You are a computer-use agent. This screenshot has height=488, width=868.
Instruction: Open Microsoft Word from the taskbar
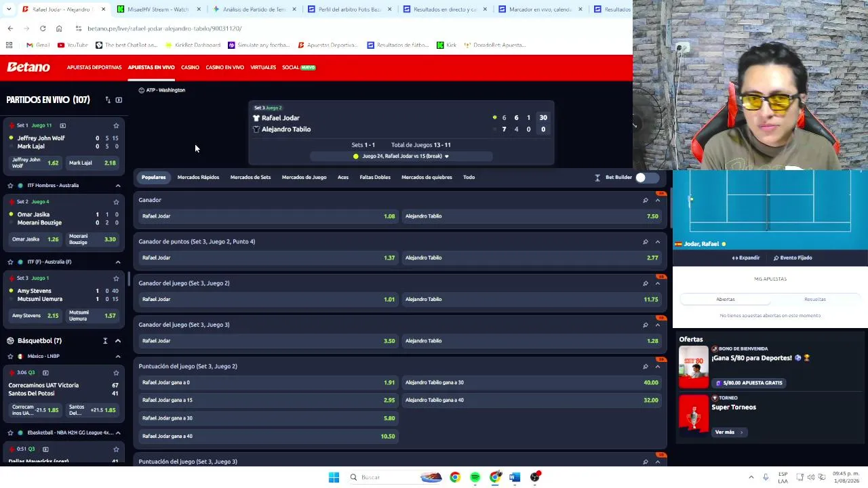click(515, 477)
